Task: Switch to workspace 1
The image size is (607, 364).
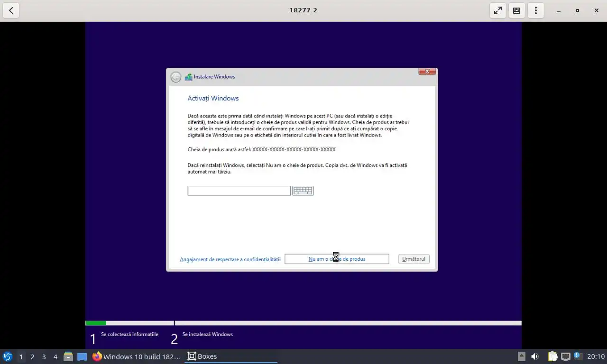Action: click(21, 356)
